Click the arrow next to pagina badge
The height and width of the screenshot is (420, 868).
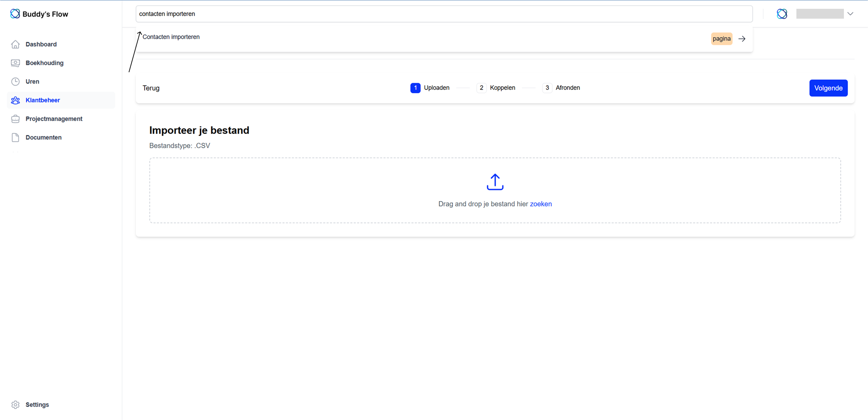click(742, 39)
